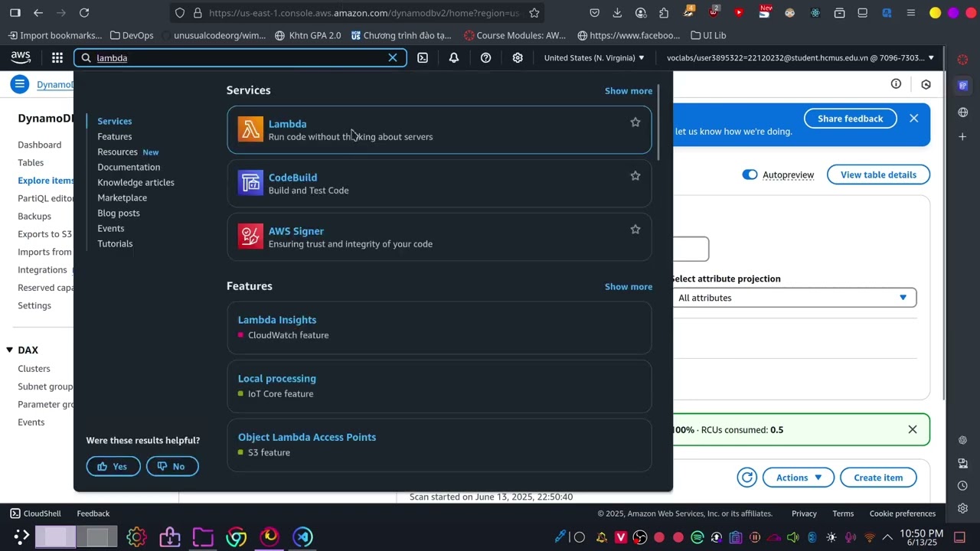Open Clusters under DAX
The width and height of the screenshot is (980, 551).
tap(34, 369)
